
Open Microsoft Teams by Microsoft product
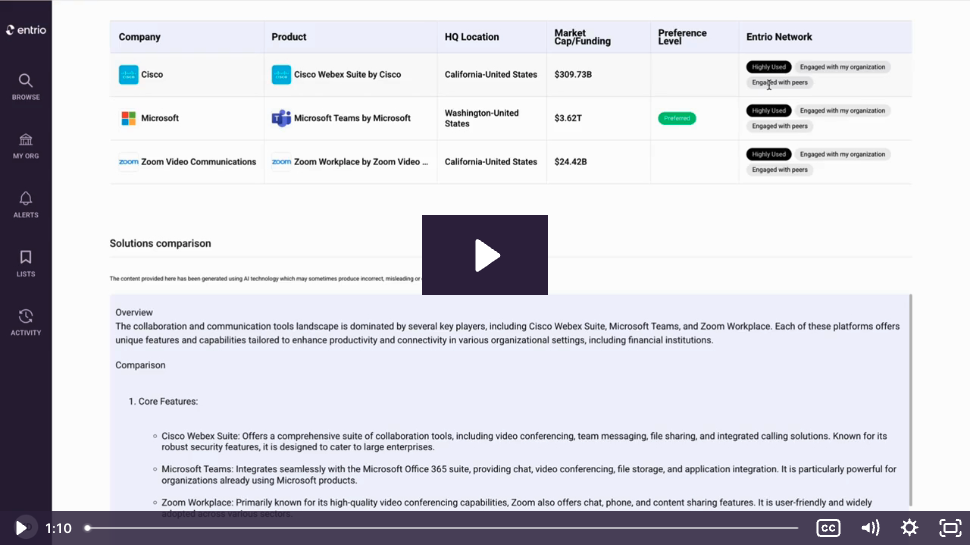[352, 118]
